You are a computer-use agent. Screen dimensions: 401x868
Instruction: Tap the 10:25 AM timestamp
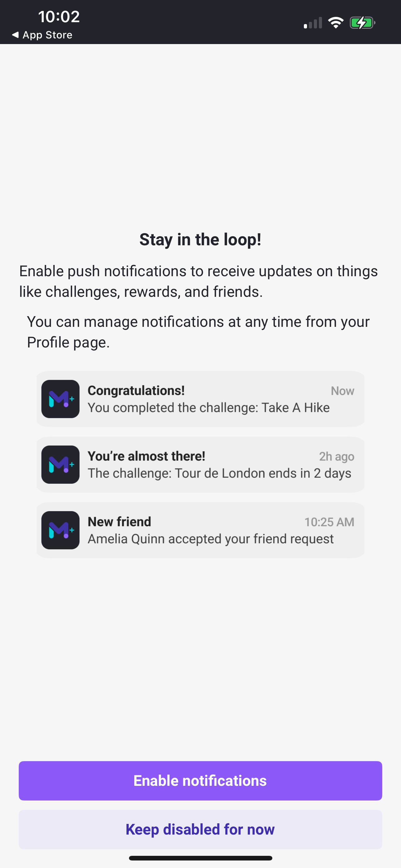coord(329,522)
